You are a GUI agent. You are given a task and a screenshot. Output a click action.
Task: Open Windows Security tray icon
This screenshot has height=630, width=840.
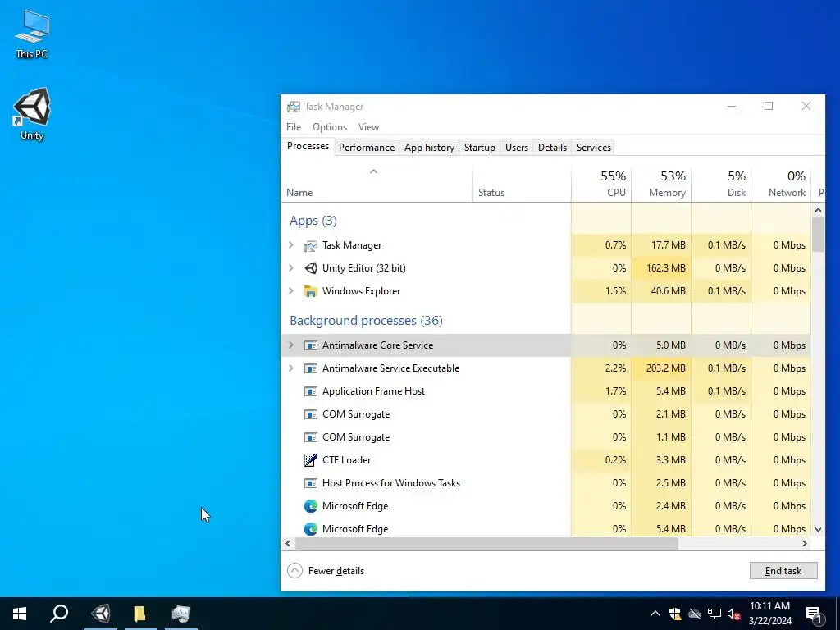coord(675,614)
